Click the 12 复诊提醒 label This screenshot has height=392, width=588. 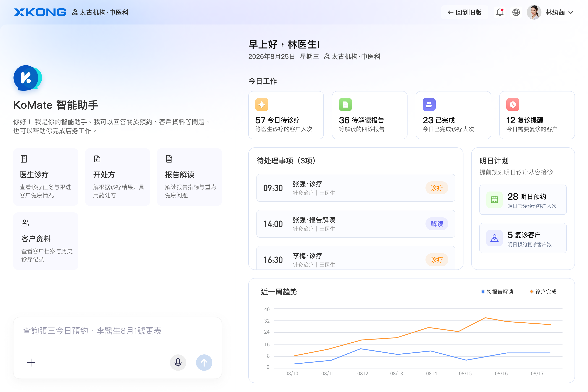525,120
